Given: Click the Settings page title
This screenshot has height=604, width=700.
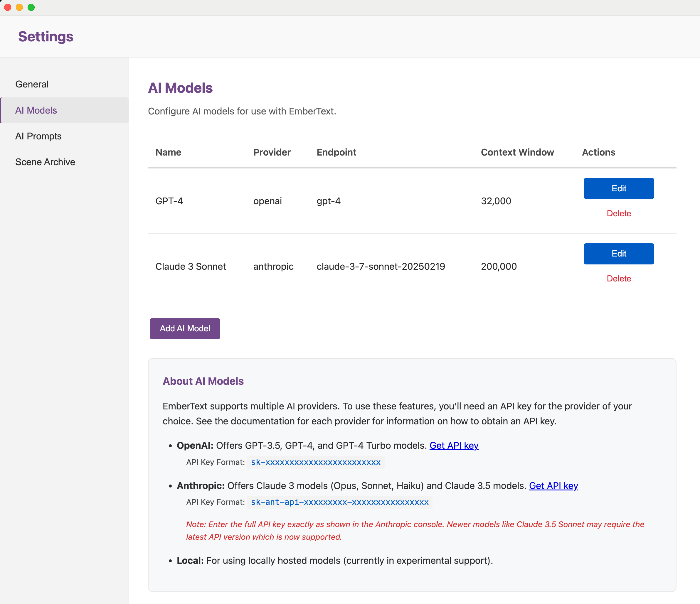Looking at the screenshot, I should click(x=46, y=36).
